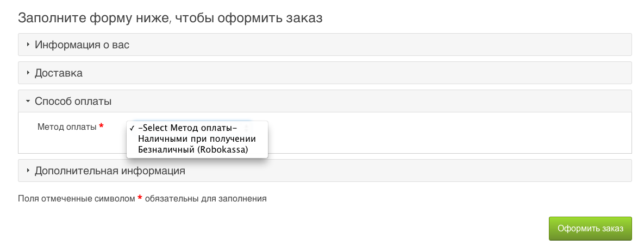This screenshot has width=644, height=246.
Task: Pick the -Select Метод оплаты- placeholder option
Action: click(x=188, y=128)
